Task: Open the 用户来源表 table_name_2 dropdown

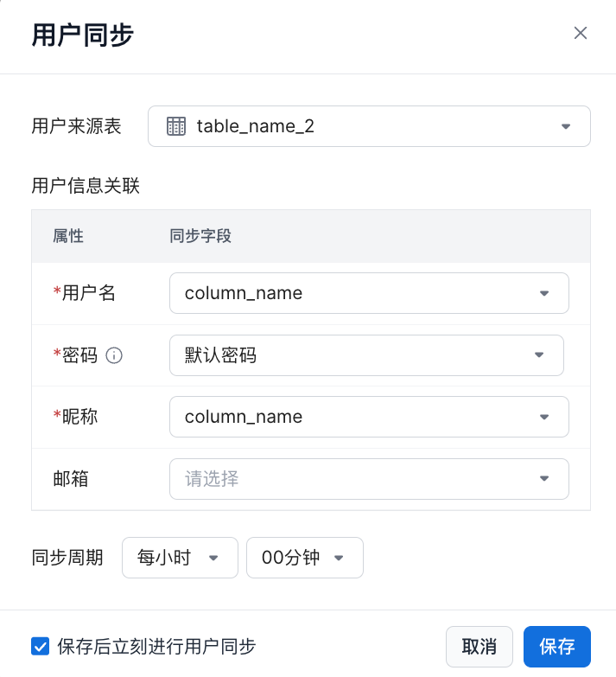Action: [369, 126]
